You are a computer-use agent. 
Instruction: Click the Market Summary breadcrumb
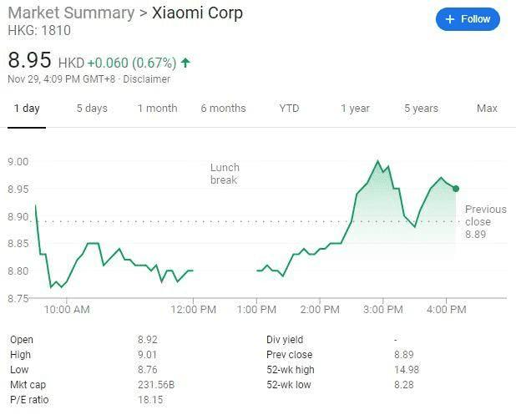[x=71, y=13]
